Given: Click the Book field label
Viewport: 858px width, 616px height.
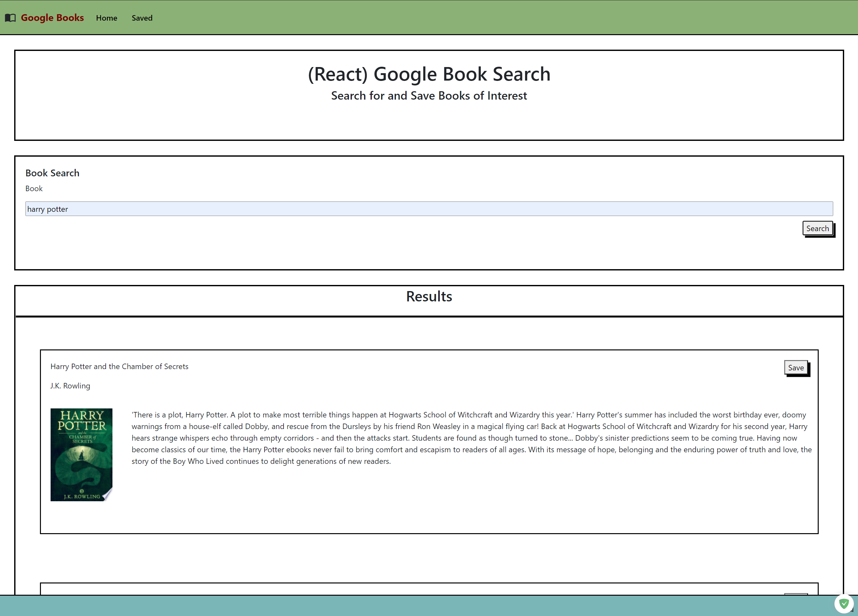Looking at the screenshot, I should (34, 189).
